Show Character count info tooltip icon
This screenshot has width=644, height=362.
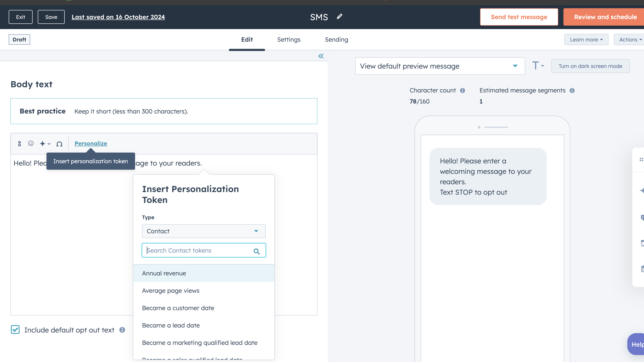[462, 90]
